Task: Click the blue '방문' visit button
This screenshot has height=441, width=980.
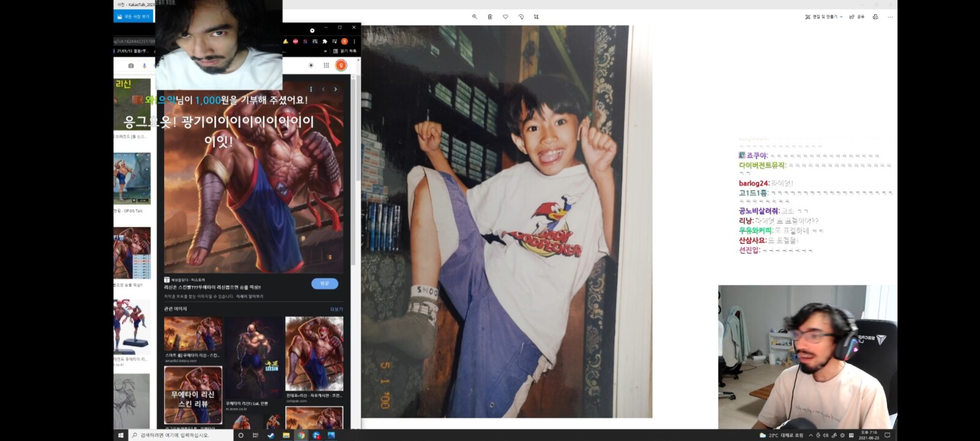Action: point(325,283)
